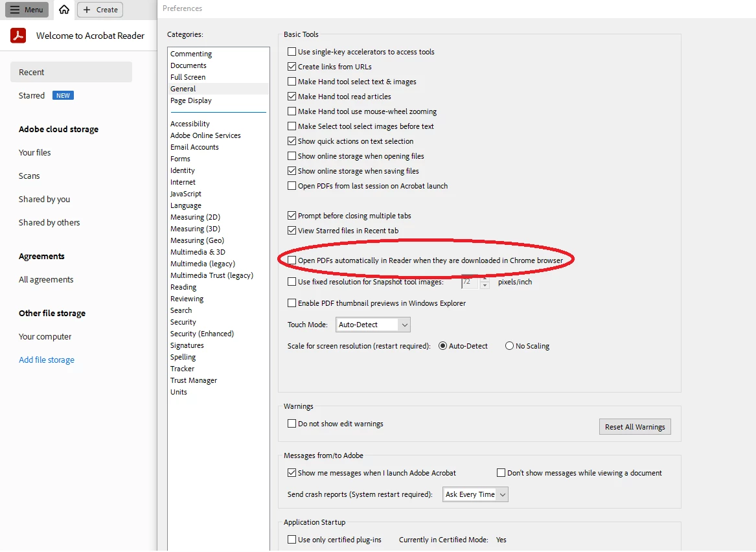The image size is (756, 552).
Task: Select Security (Enhanced) category
Action: [x=202, y=334]
